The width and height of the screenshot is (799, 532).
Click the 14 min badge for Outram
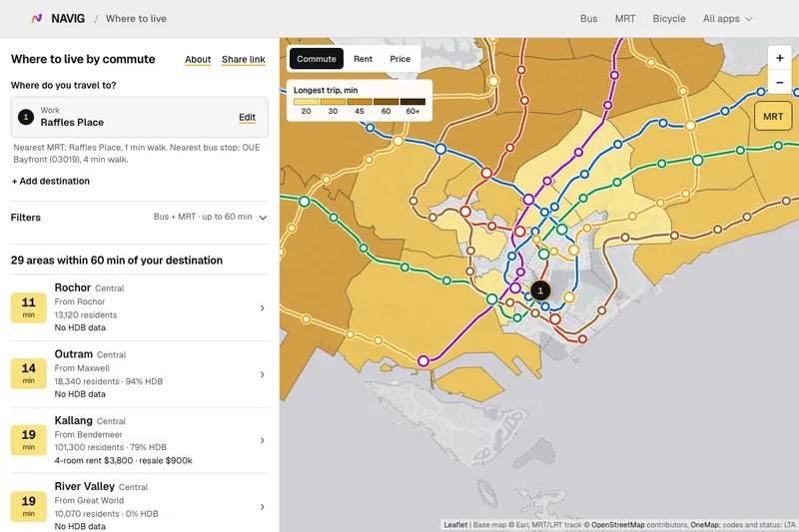(29, 374)
